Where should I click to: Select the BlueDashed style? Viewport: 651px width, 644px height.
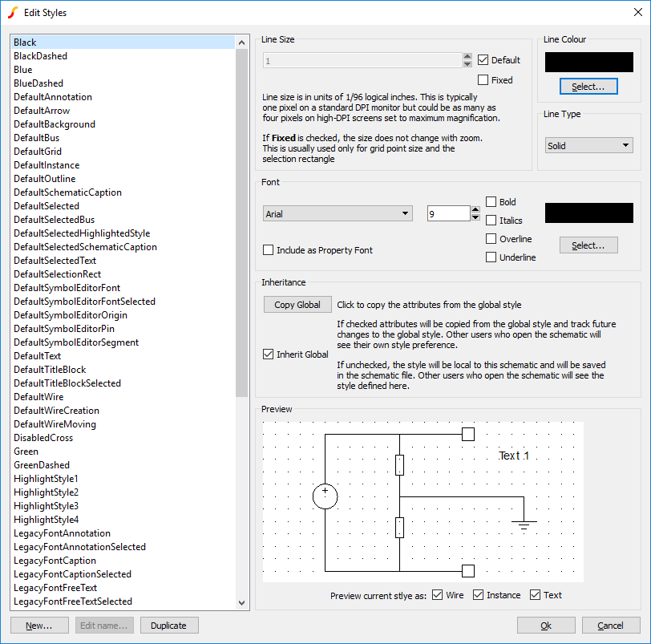click(x=38, y=83)
